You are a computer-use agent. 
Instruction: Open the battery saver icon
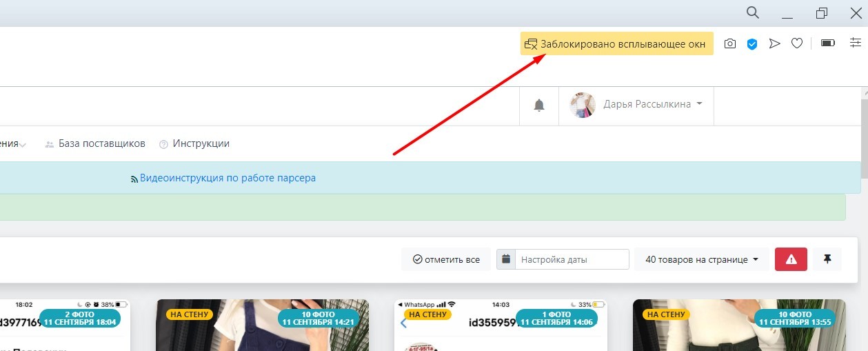828,43
